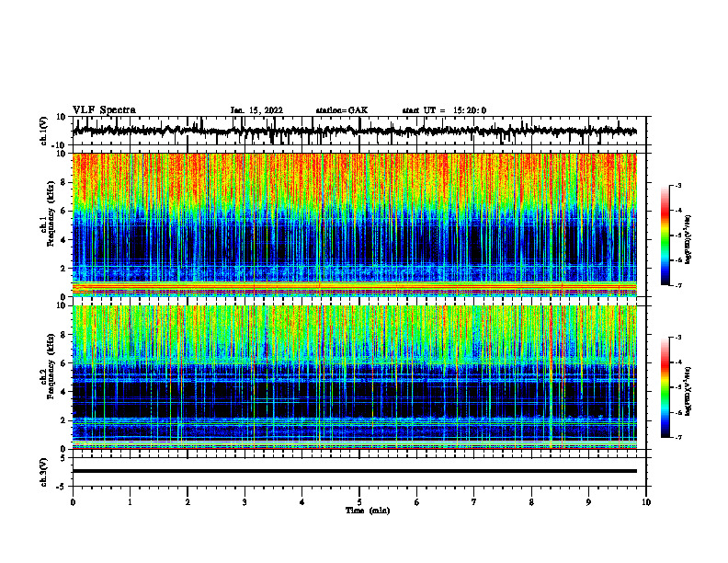Click the "station=GAK" header label

pos(342,110)
